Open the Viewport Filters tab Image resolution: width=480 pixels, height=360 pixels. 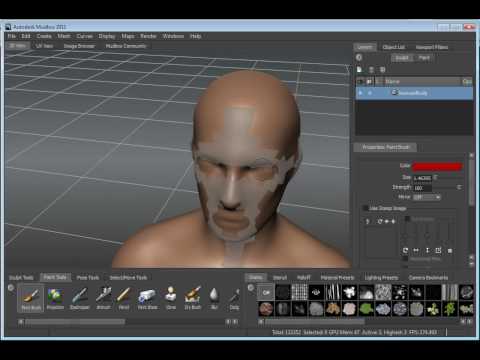pyautogui.click(x=432, y=47)
